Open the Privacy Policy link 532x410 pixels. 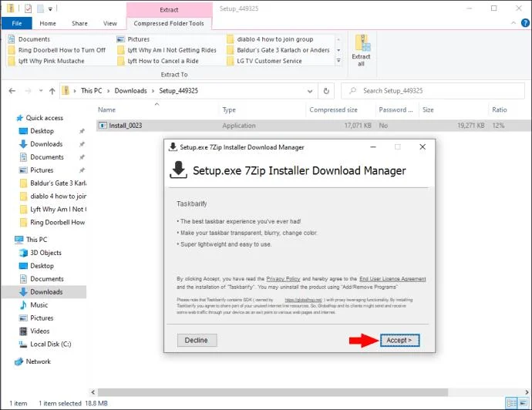[x=283, y=279]
